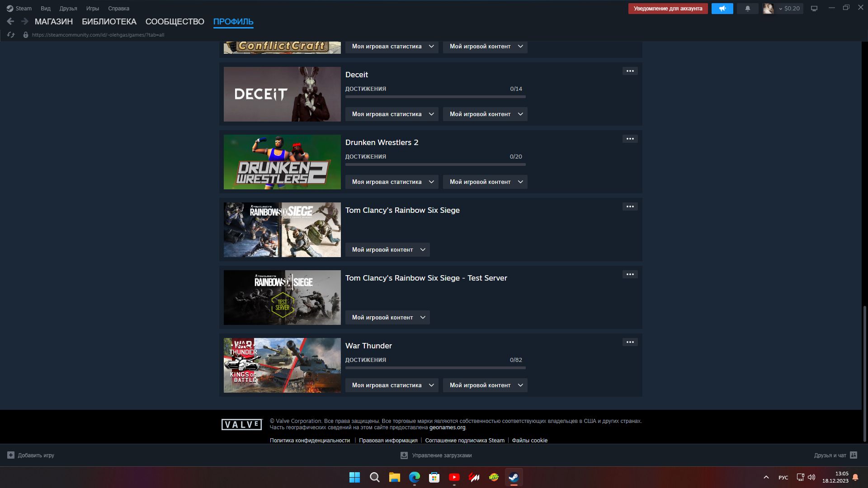868x488 pixels.
Task: Expand game content dropdown for ConflictCraft
Action: click(485, 47)
